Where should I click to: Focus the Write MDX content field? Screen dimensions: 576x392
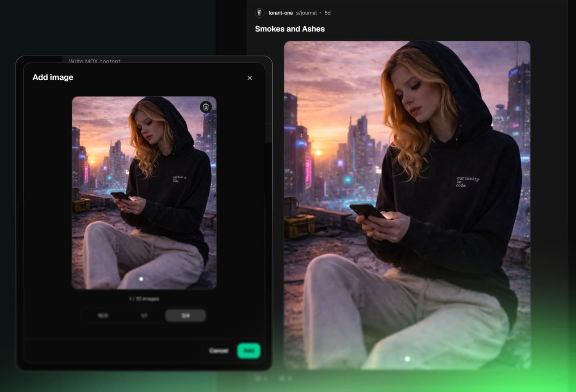pos(94,61)
